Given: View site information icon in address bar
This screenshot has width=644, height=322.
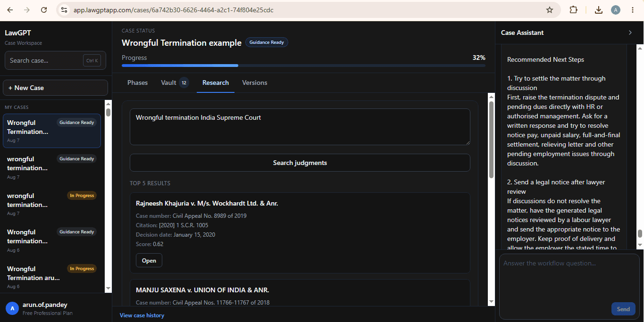Looking at the screenshot, I should [x=65, y=10].
